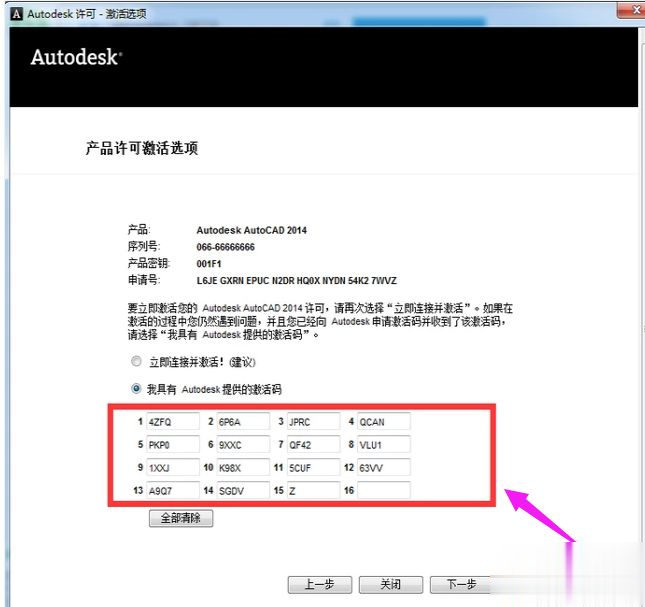
Task: Click the window title Autodesk 许可 - 激活选项
Action: (87, 14)
